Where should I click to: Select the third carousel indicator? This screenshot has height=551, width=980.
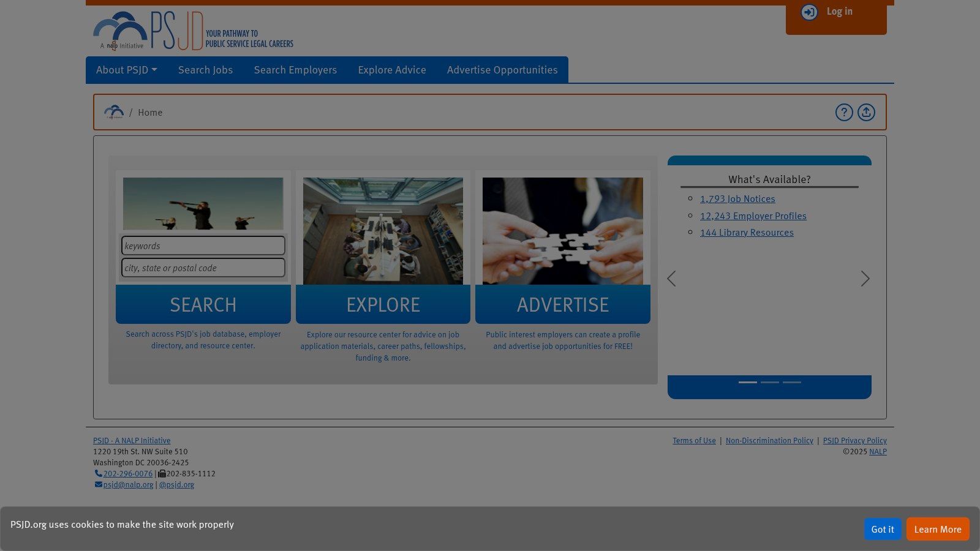(792, 382)
